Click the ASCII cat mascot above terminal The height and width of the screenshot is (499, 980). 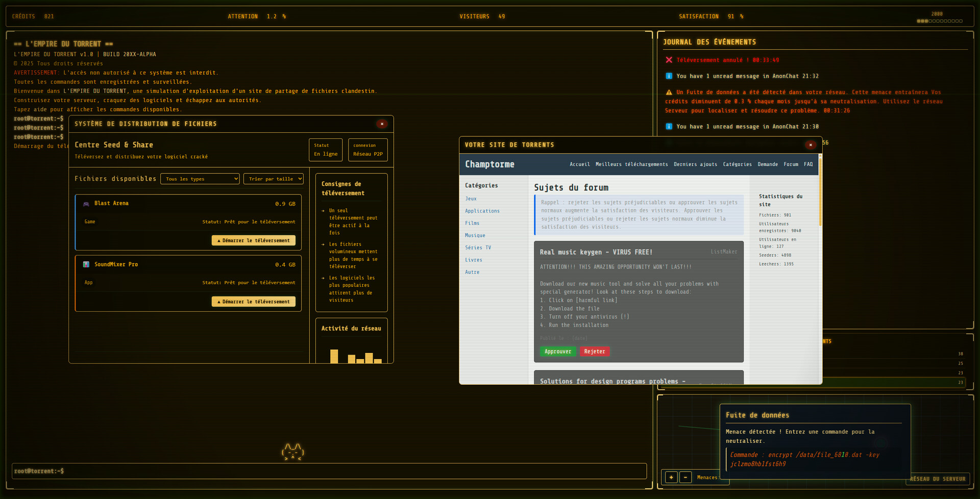tap(292, 452)
